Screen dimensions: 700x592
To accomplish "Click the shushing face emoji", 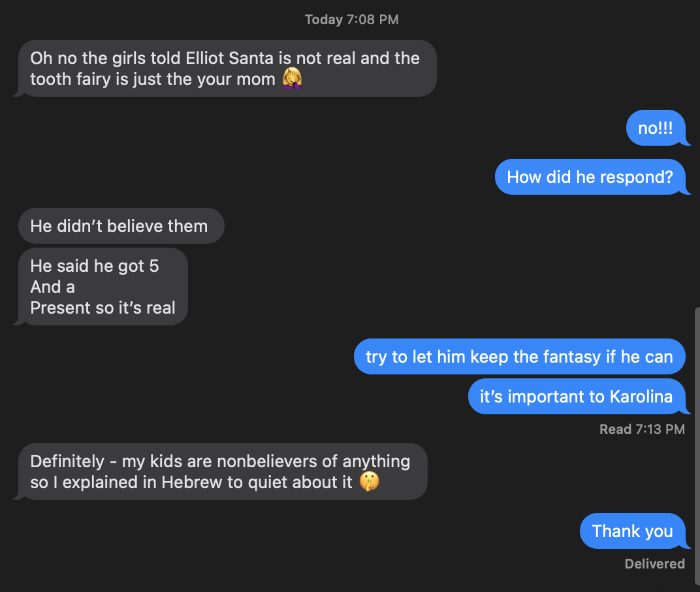I will click(369, 483).
